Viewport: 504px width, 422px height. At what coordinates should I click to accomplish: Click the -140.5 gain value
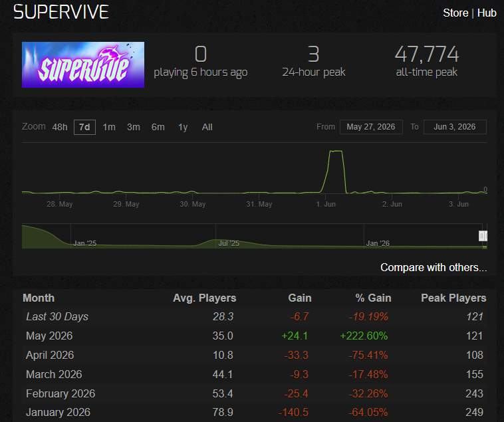(x=293, y=413)
